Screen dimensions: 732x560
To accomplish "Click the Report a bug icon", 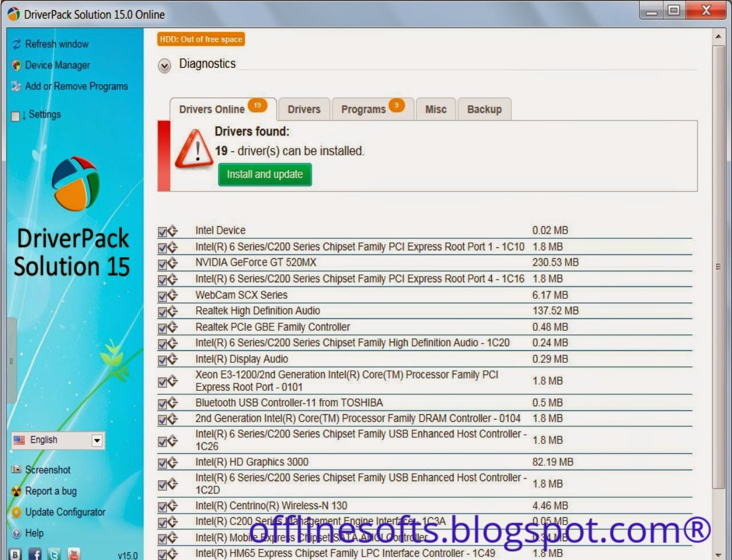I will [x=16, y=491].
